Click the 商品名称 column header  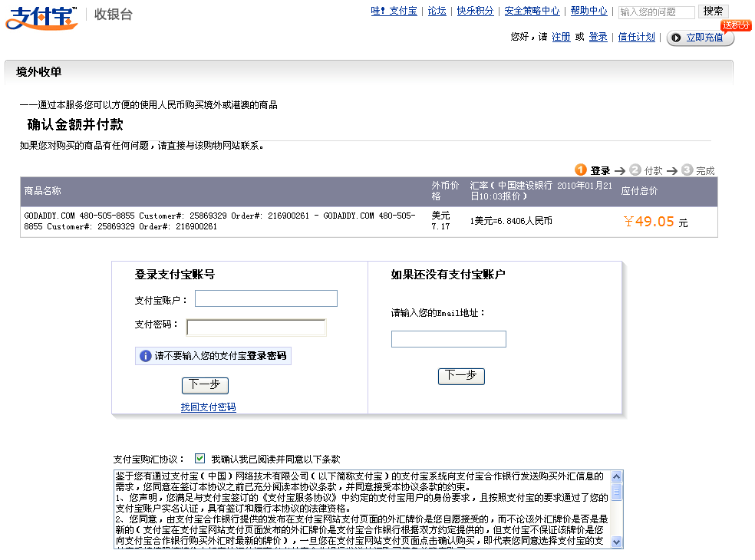coord(43,191)
